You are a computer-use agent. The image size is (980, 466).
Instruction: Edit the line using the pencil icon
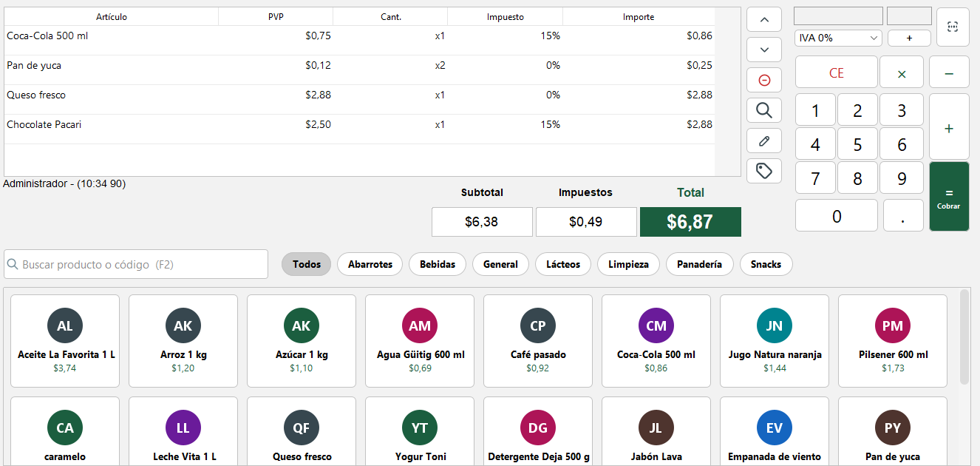click(x=764, y=141)
